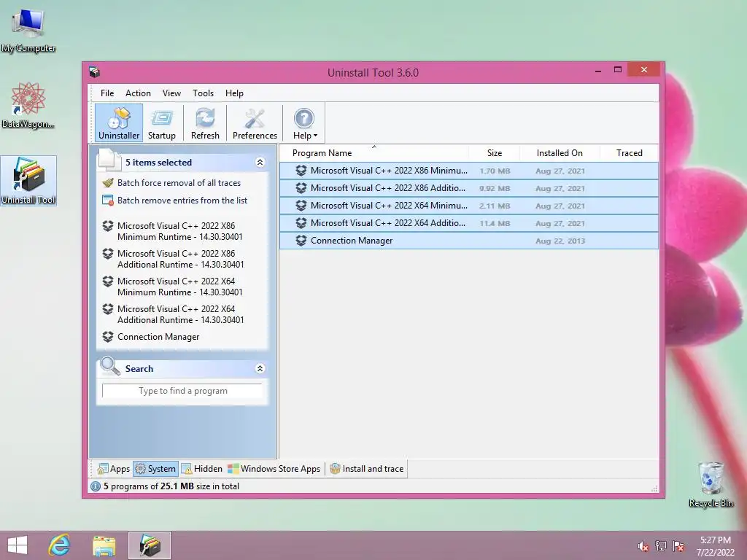Click the 'Type to find a program' field

(182, 391)
